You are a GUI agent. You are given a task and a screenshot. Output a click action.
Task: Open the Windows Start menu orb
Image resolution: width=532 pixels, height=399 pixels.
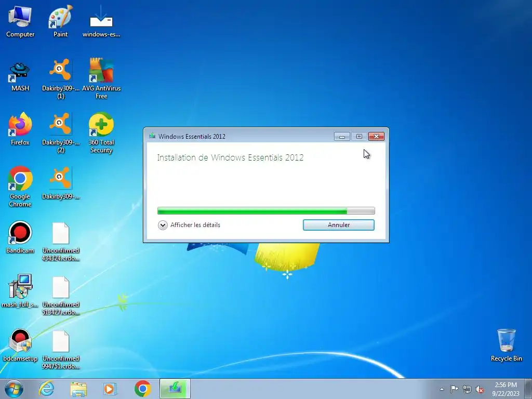pyautogui.click(x=14, y=389)
